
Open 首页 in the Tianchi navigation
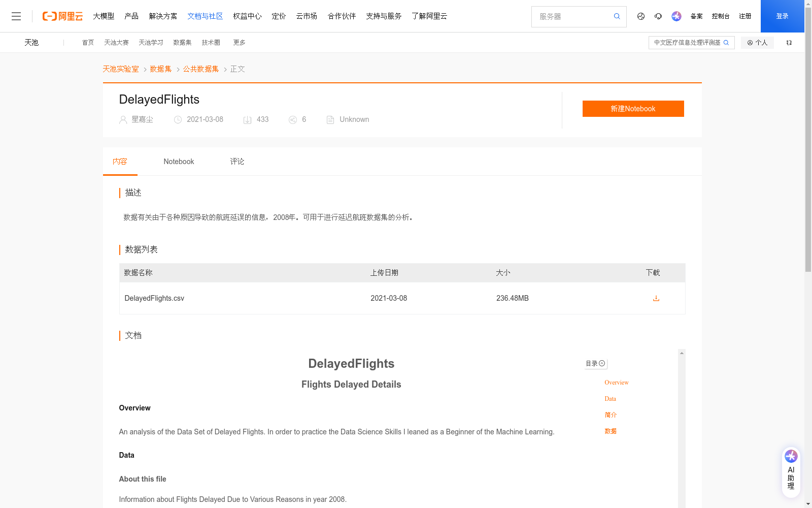[x=88, y=43]
